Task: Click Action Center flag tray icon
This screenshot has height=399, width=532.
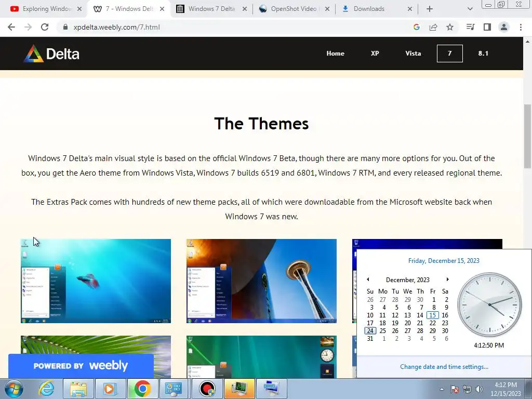Action: click(454, 389)
